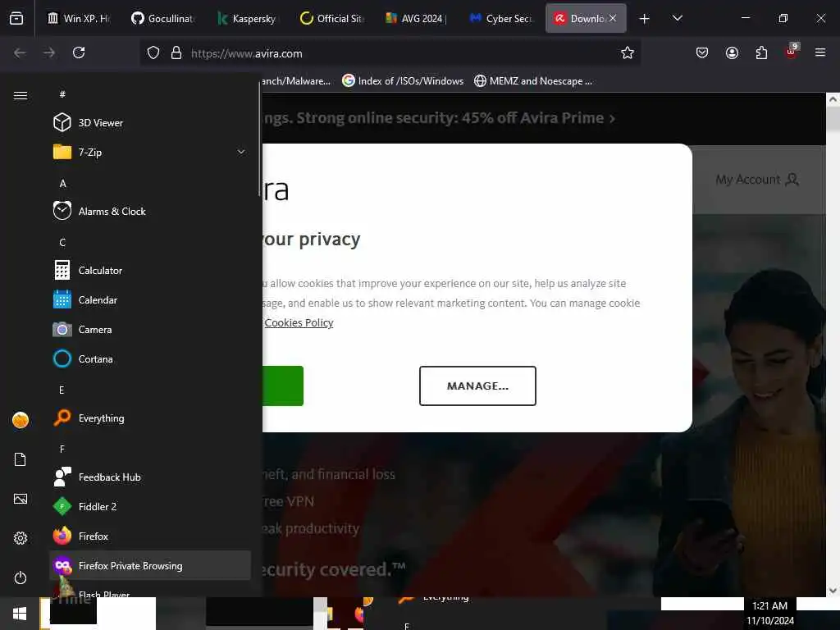840x630 pixels.
Task: Open the Cookies Policy link
Action: coord(299,322)
